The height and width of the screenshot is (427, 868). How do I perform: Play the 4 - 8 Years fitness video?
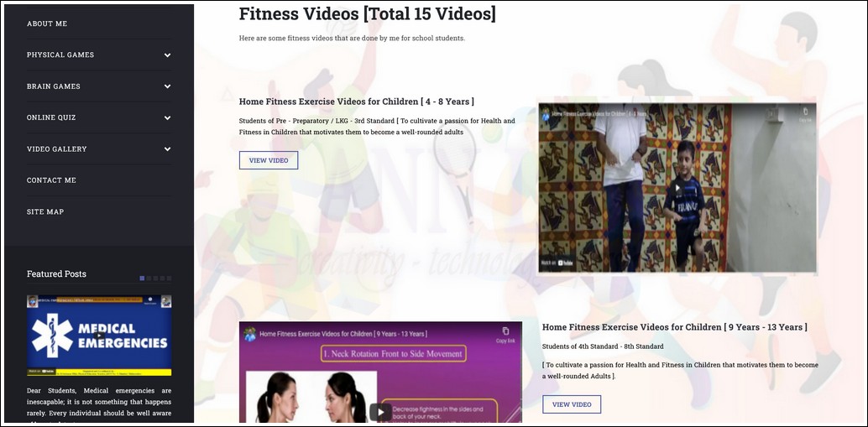pyautogui.click(x=677, y=189)
